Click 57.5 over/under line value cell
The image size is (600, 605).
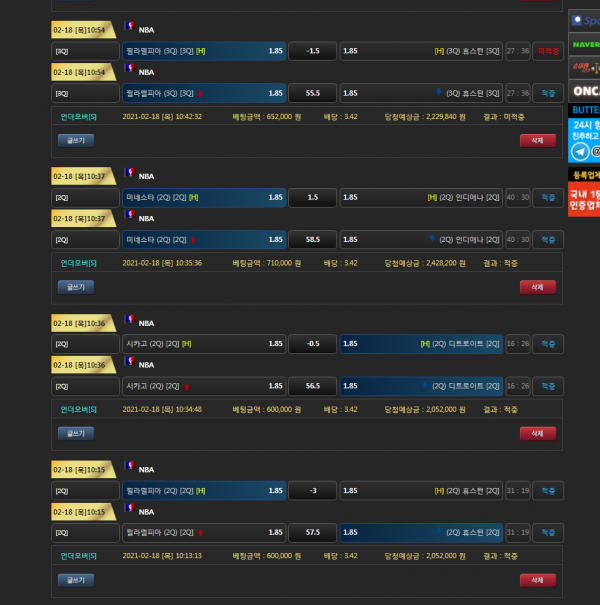[x=312, y=532]
